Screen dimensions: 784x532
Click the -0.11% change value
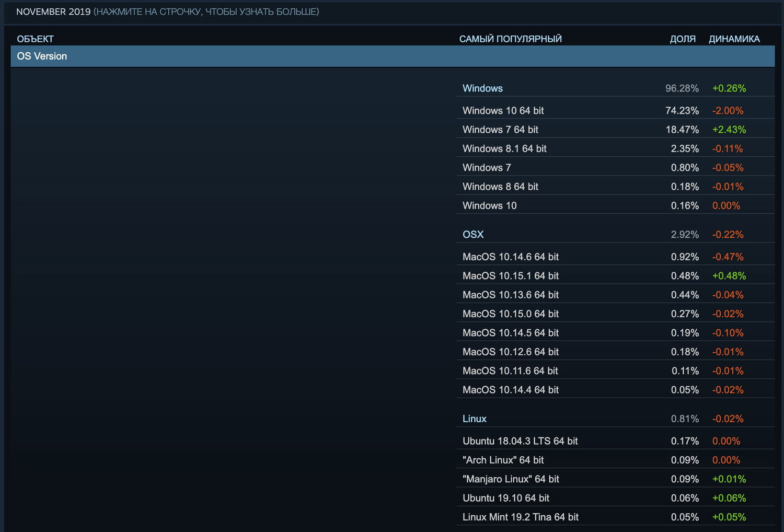click(728, 149)
